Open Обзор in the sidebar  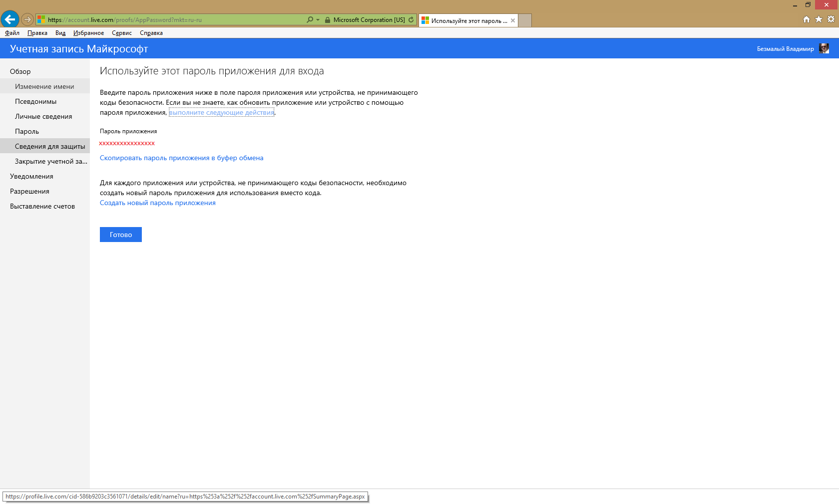[45, 71]
